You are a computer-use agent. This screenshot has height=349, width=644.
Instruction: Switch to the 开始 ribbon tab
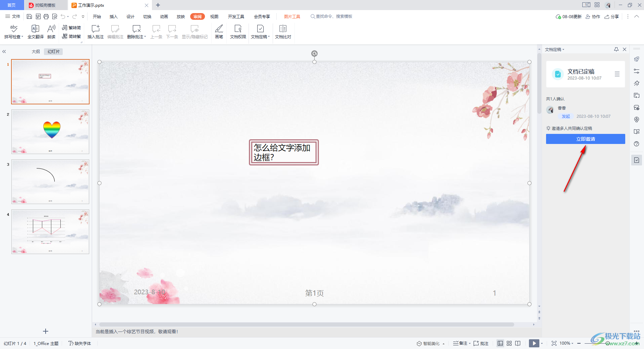[97, 16]
